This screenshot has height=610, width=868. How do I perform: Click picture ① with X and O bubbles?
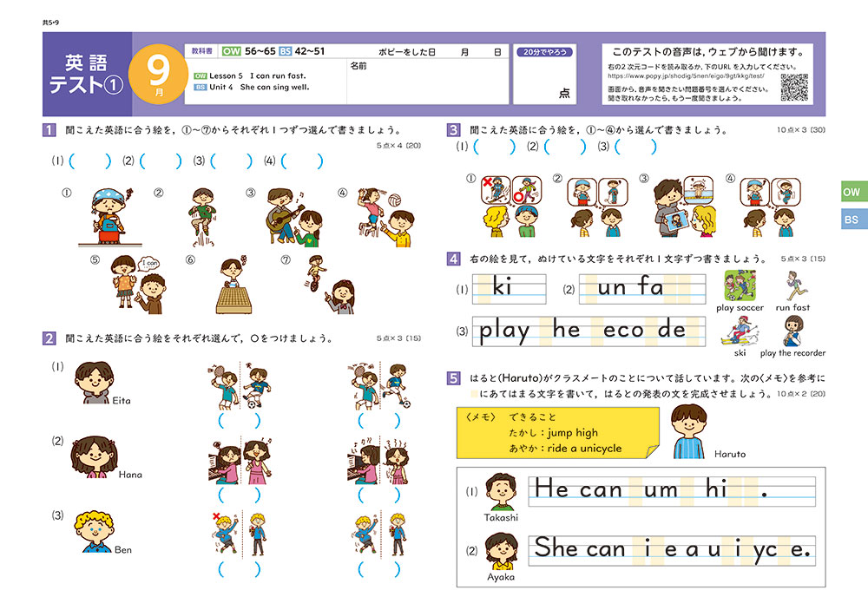click(x=511, y=206)
